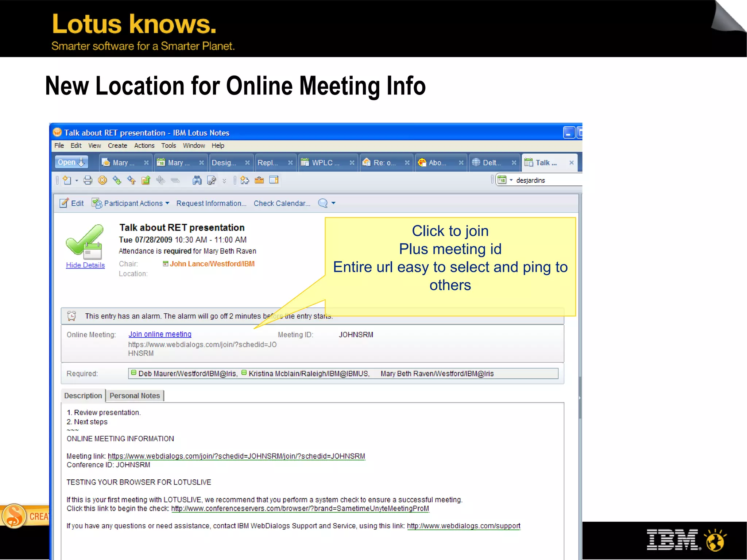Open the search scope dropdown arrow
747x560 pixels.
(511, 180)
